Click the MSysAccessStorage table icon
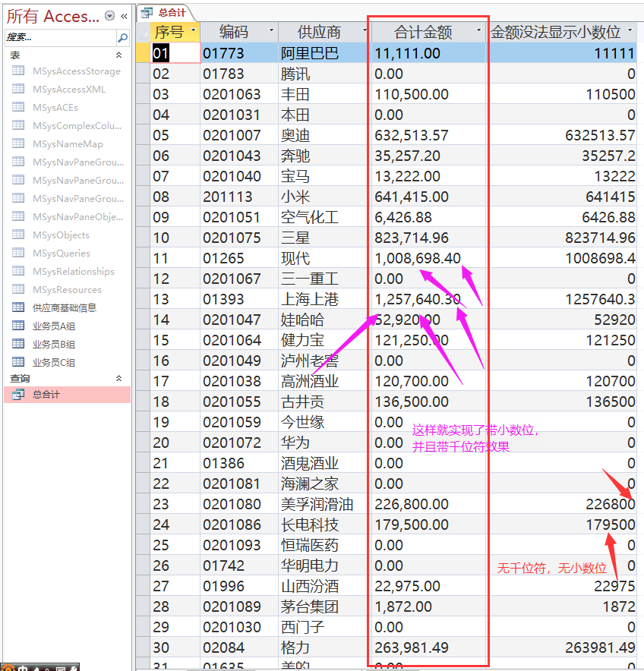 coord(18,71)
